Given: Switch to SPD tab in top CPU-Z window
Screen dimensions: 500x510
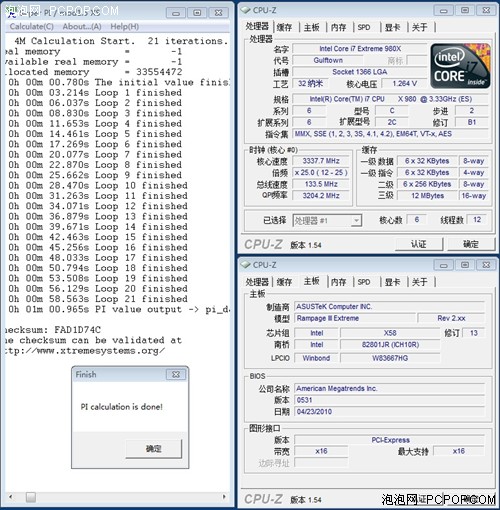Looking at the screenshot, I should point(364,27).
